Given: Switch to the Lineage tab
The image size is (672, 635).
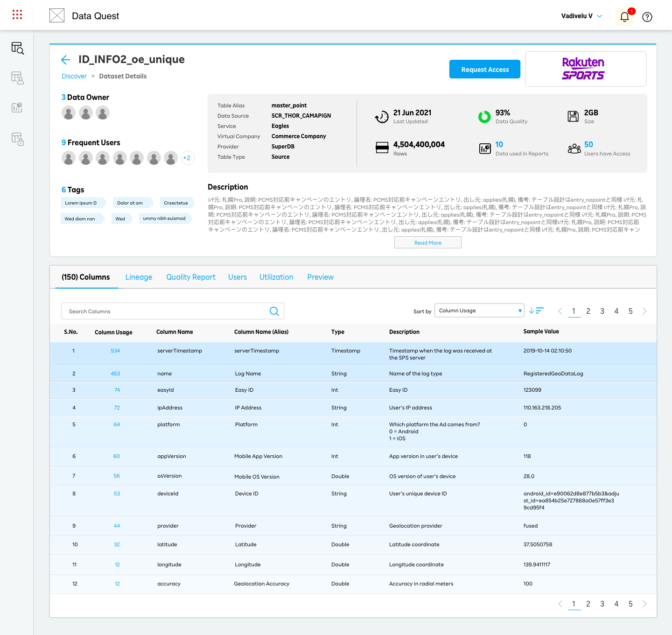Looking at the screenshot, I should tap(139, 277).
